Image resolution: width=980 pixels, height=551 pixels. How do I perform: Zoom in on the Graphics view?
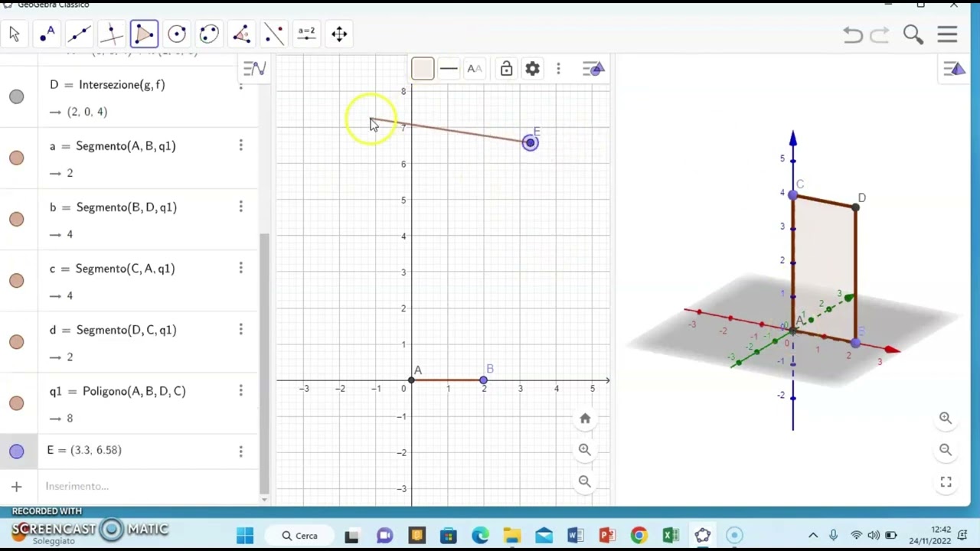click(x=585, y=450)
